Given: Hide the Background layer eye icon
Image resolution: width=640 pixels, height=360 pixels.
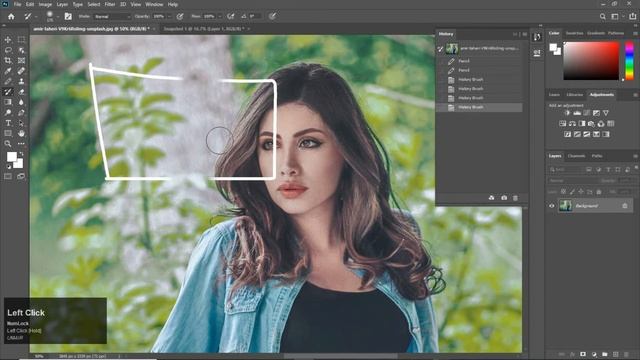Looking at the screenshot, I should 552,206.
